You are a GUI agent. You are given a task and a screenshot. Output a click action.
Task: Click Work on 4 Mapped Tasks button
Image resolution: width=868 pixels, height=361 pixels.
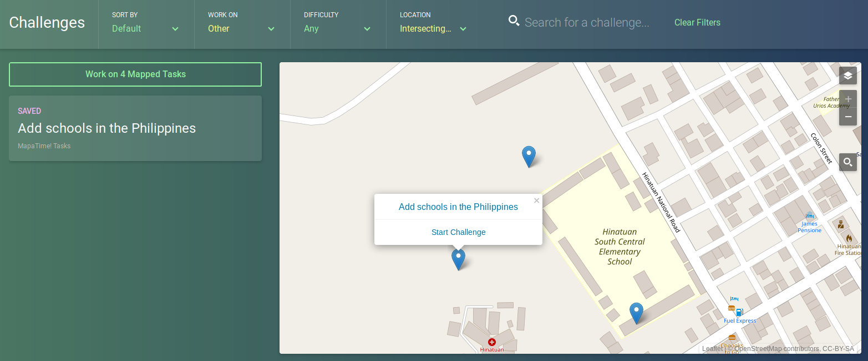(x=135, y=74)
